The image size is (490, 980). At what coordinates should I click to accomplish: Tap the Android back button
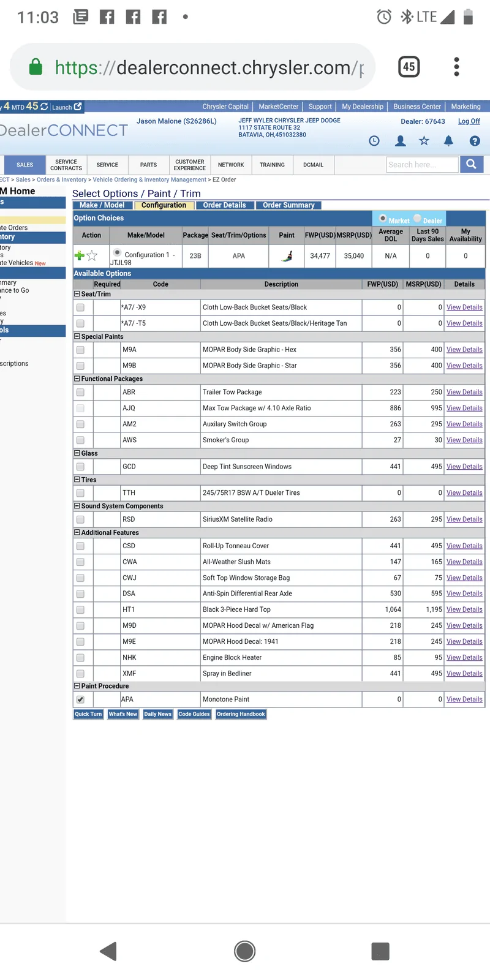[108, 951]
